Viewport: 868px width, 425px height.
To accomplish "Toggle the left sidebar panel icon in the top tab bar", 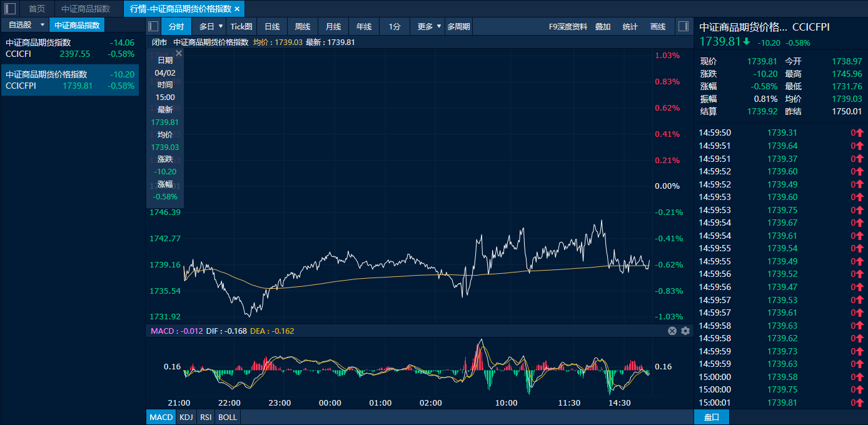I will [10, 9].
